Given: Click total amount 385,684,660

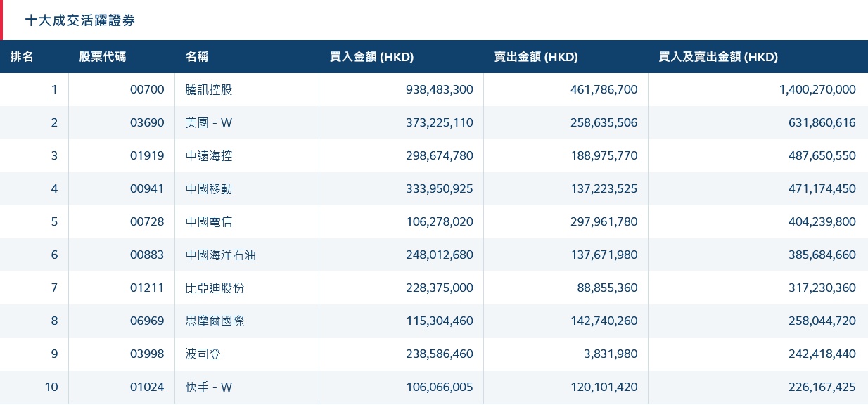Looking at the screenshot, I should tap(822, 255).
